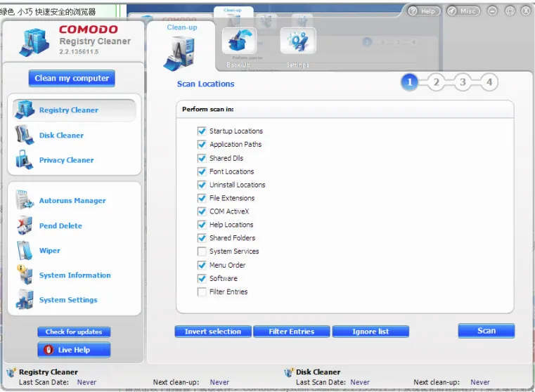Uncheck Shared Dlls checkbox
The width and height of the screenshot is (535, 392).
point(202,158)
